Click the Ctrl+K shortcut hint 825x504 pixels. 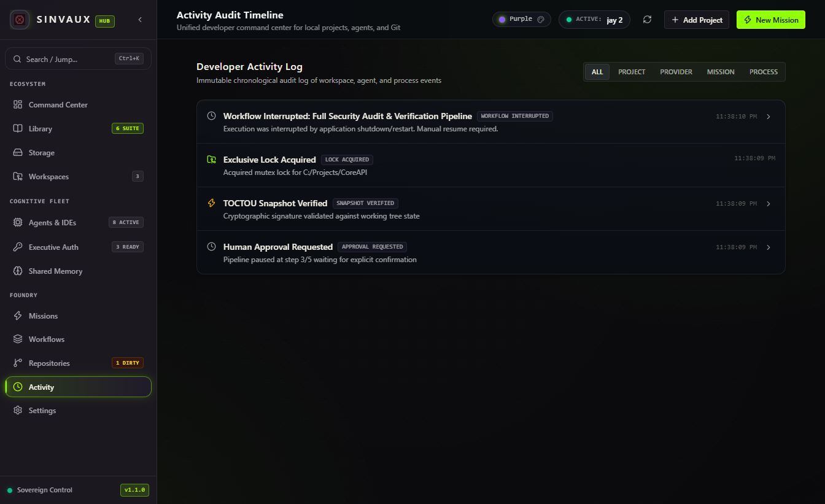(x=129, y=59)
